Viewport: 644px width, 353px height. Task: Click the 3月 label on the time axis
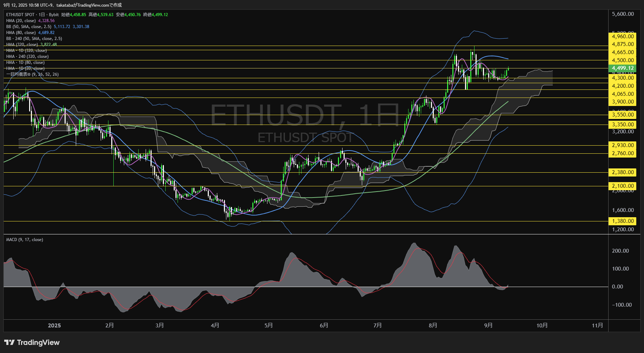point(160,326)
